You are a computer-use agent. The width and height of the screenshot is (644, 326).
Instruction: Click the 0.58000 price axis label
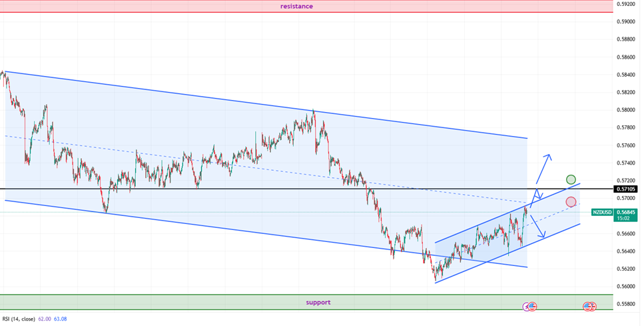coord(626,110)
